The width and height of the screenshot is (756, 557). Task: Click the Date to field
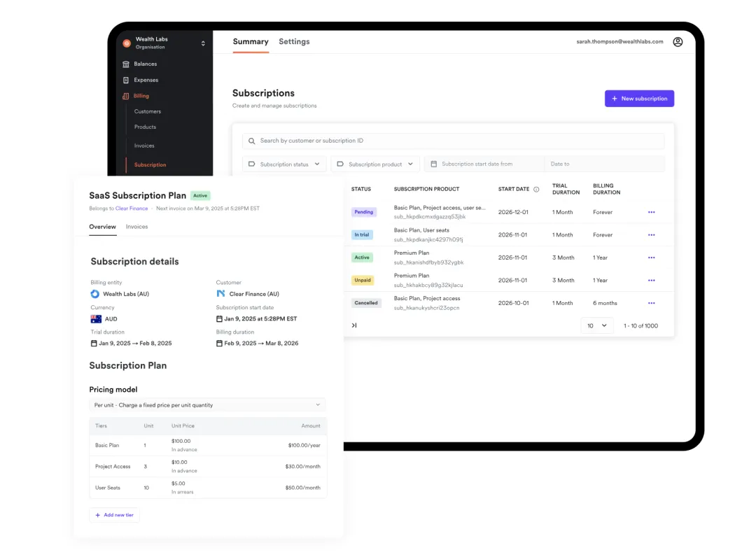tap(605, 164)
